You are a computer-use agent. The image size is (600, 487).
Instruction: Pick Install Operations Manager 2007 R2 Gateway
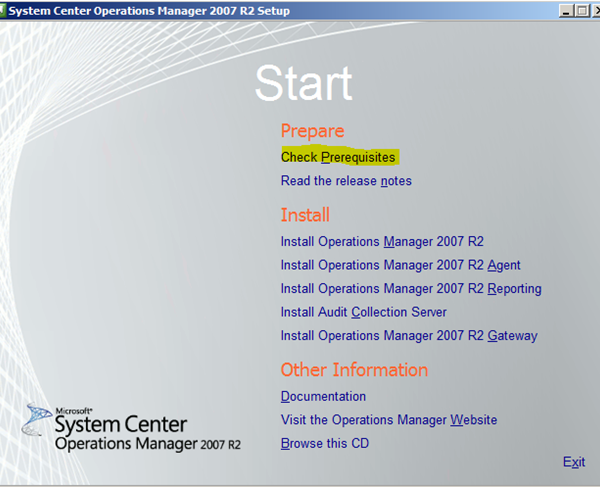(409, 336)
